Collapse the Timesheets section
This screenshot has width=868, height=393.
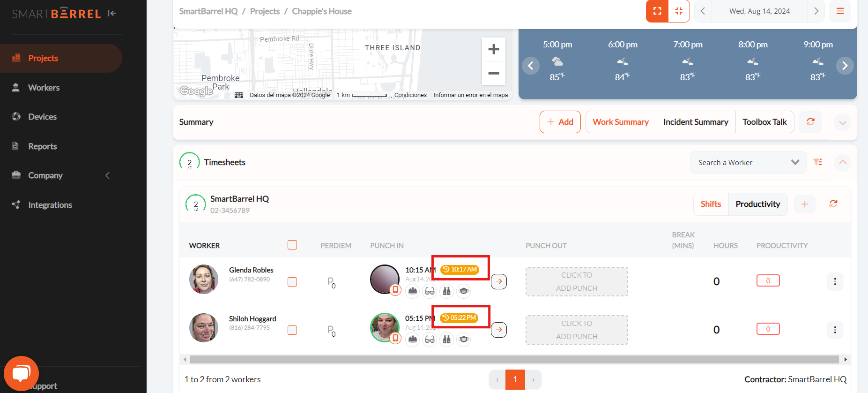point(843,162)
